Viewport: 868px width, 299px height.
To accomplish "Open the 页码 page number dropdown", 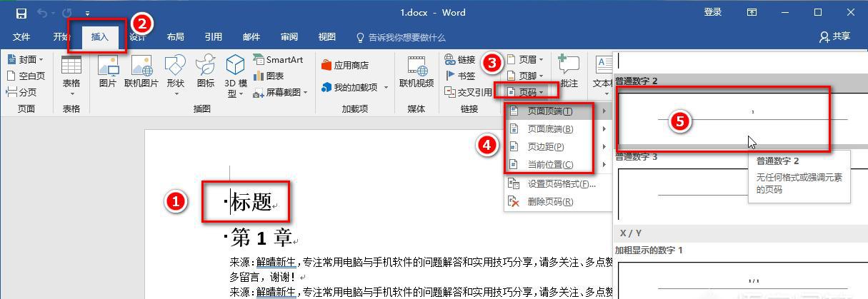I will pos(525,92).
